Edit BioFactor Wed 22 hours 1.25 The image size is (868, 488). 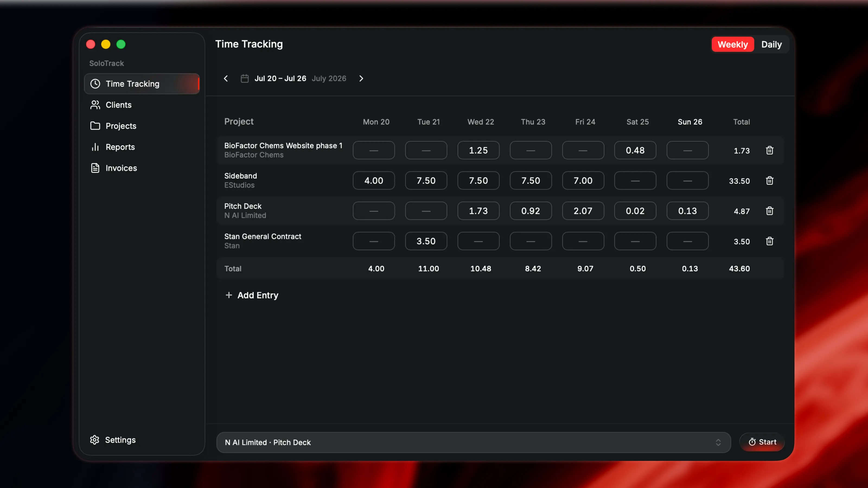(x=478, y=150)
